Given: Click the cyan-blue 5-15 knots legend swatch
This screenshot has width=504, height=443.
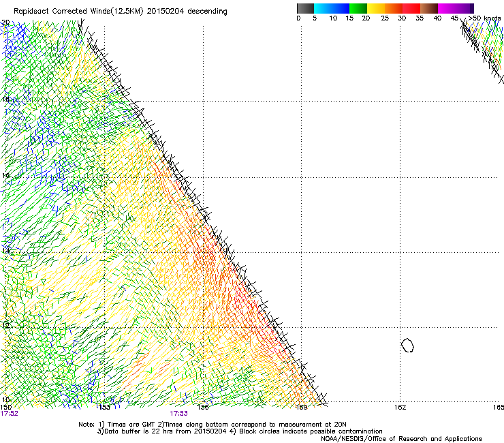Looking at the screenshot, I should click(332, 8).
